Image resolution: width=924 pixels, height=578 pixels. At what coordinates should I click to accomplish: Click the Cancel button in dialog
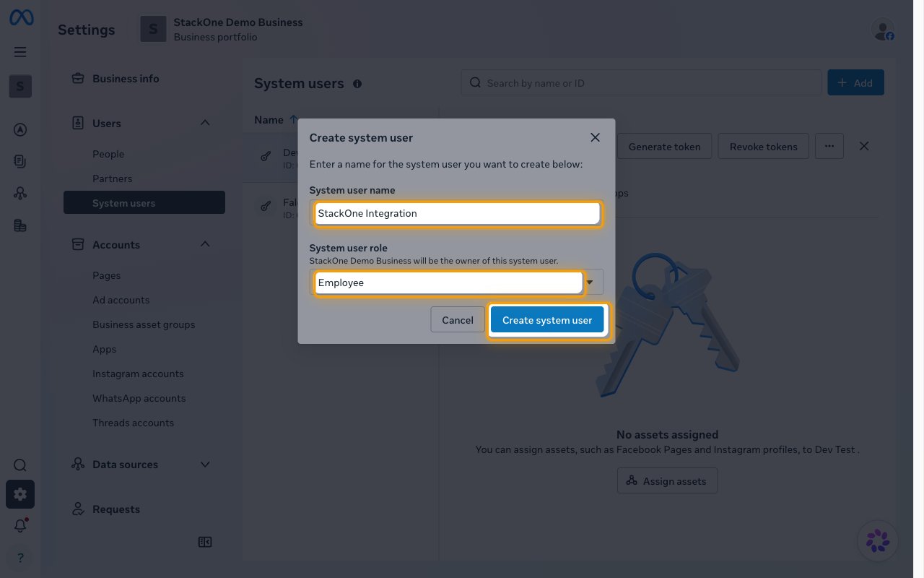[x=458, y=320]
